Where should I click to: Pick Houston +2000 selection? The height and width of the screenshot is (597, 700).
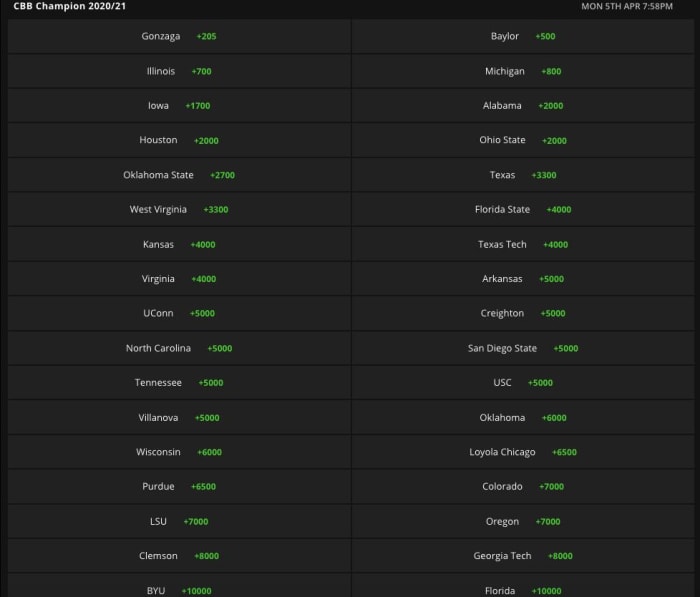coord(179,140)
